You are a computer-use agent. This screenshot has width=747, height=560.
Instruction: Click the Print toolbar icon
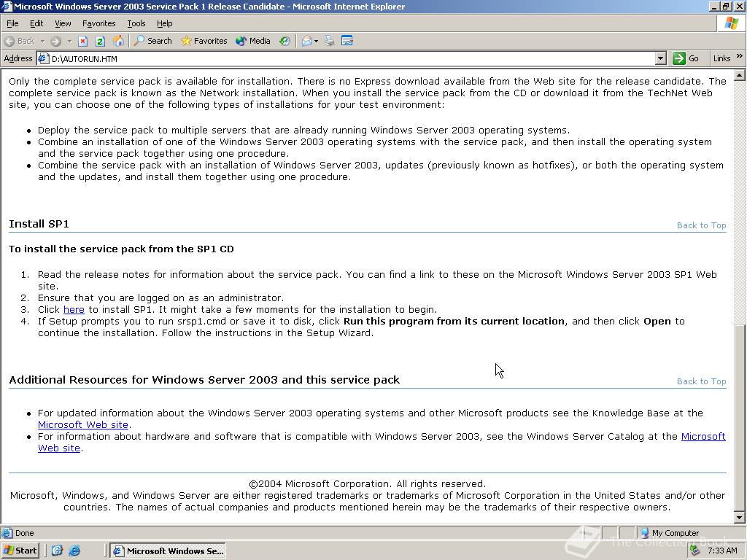click(329, 41)
